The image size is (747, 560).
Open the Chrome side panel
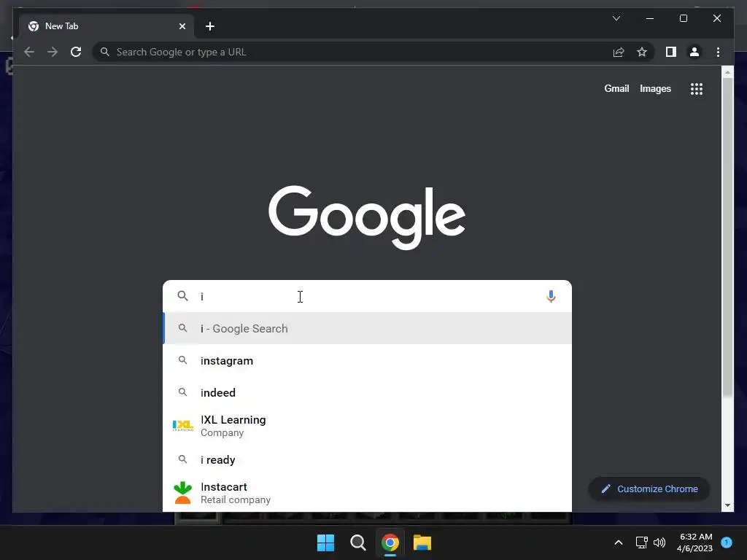pyautogui.click(x=671, y=52)
